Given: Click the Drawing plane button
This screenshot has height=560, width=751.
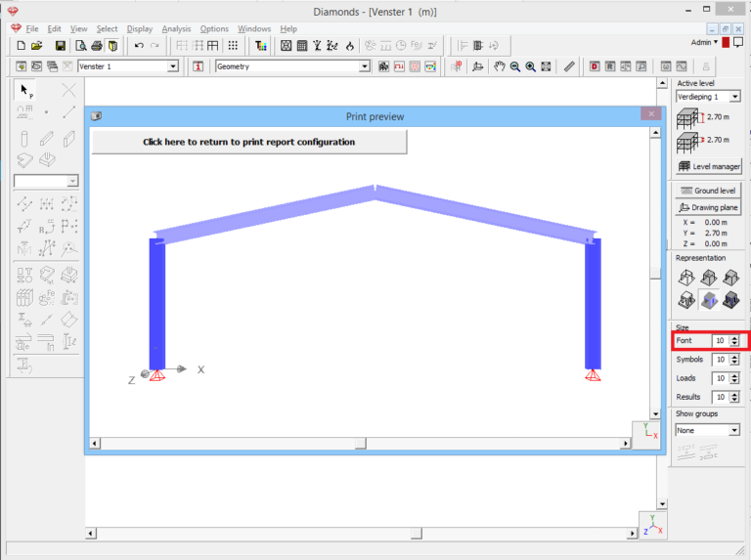Looking at the screenshot, I should coord(708,207).
